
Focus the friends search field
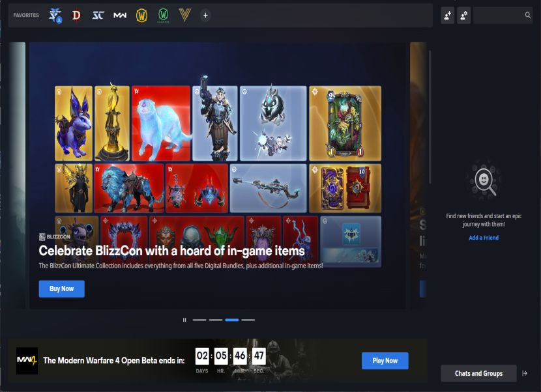tap(503, 16)
